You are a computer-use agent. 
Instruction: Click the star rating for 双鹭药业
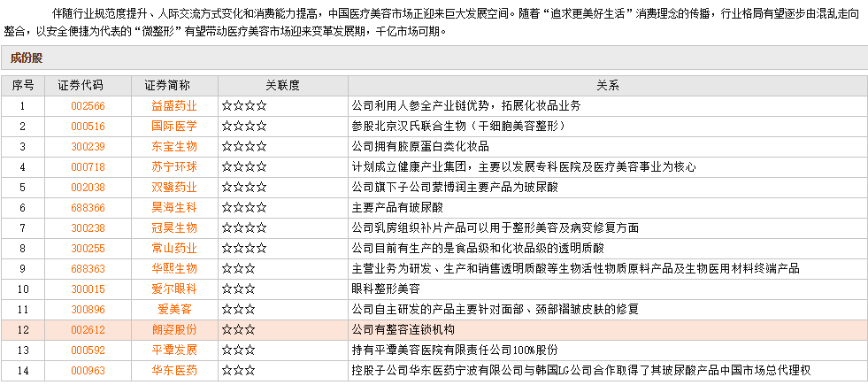[x=244, y=188]
